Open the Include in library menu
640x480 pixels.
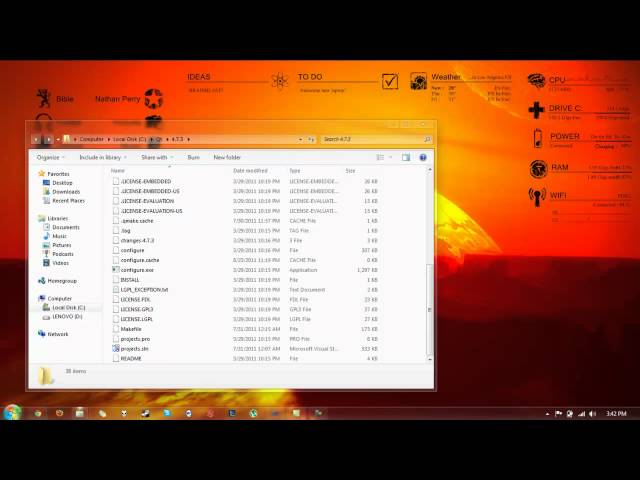(103, 157)
